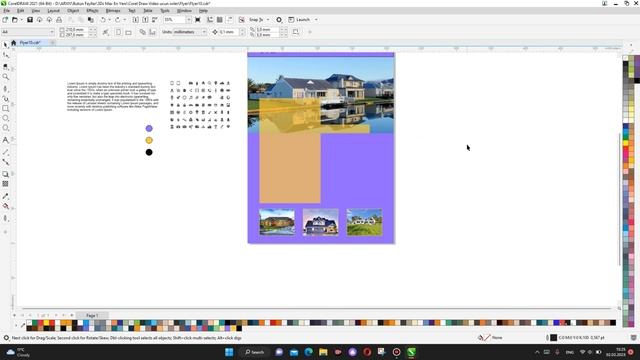
Task: Select the Artistic Media tool
Action: pos(5,98)
